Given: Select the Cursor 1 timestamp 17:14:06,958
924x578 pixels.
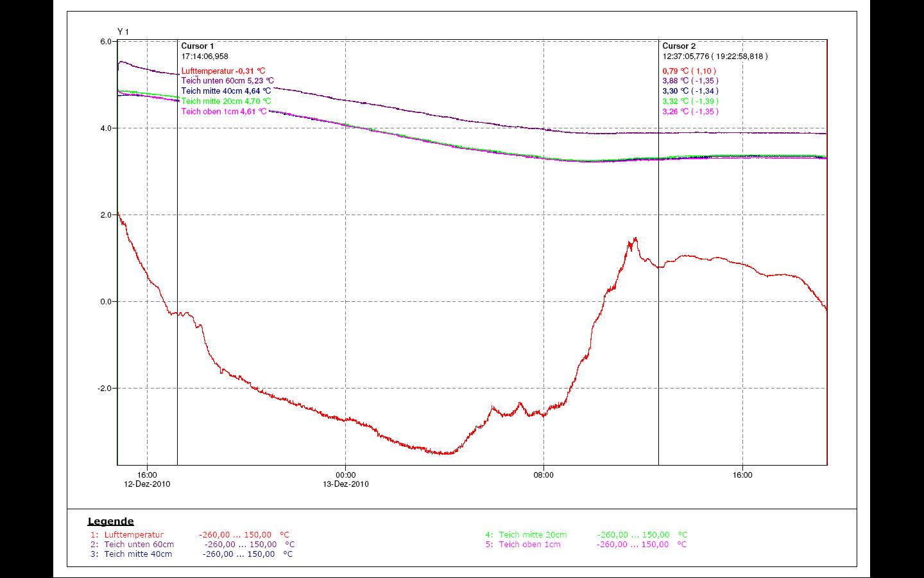Looking at the screenshot, I should click(205, 57).
